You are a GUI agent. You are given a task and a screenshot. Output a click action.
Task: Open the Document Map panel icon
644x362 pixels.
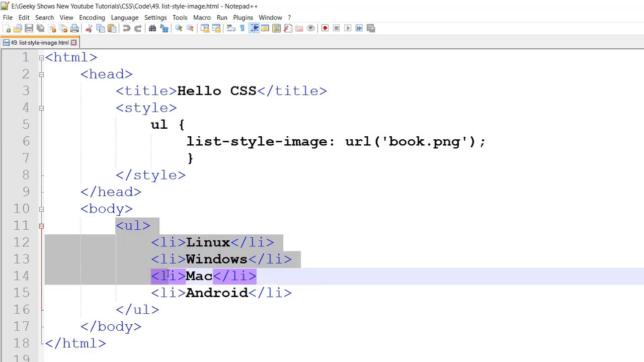pos(276,28)
